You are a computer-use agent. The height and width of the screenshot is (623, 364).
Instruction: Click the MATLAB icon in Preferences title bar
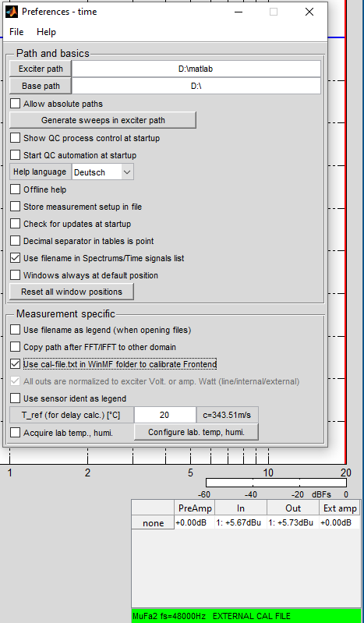click(12, 12)
